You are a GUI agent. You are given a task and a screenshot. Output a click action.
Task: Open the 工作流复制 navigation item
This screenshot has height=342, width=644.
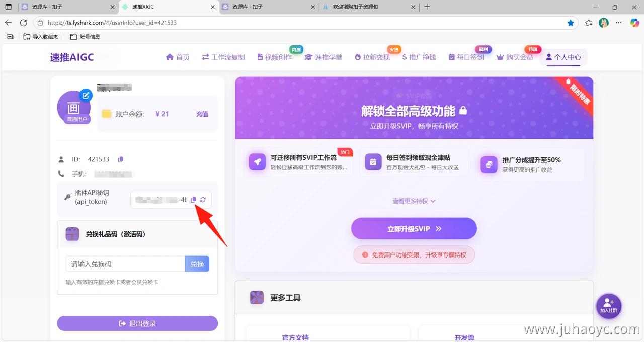click(223, 57)
